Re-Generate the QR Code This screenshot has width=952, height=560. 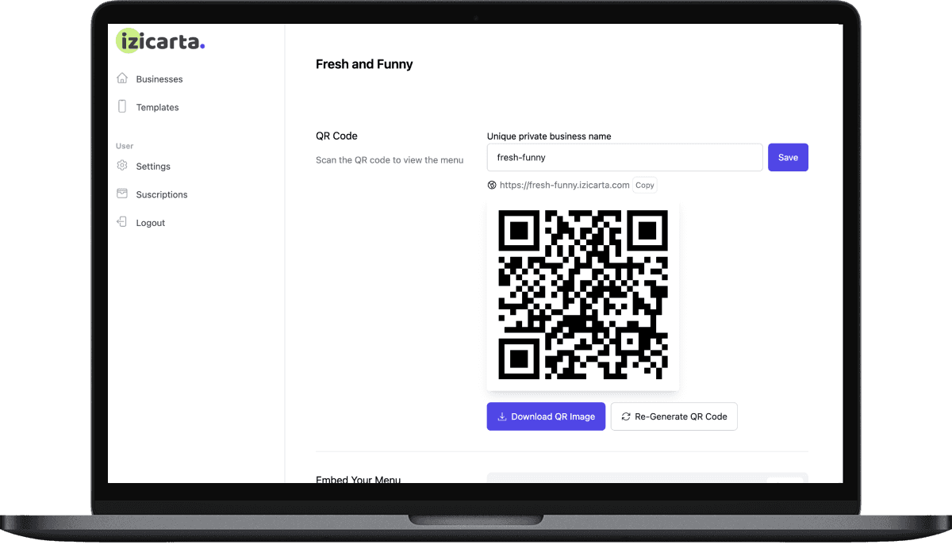[x=674, y=416]
